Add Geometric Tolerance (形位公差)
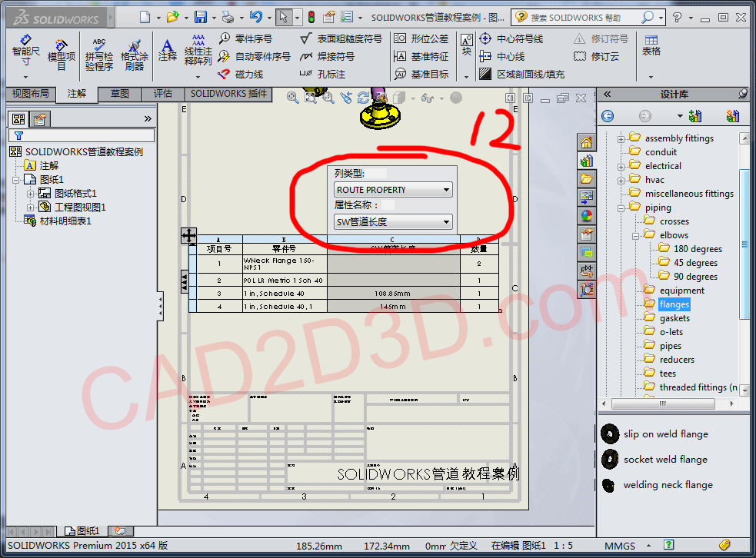The height and width of the screenshot is (558, 756). (421, 38)
